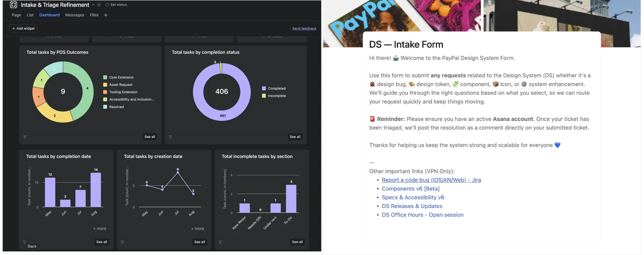Click the Intake & Triage Refinement project icon

14,5
